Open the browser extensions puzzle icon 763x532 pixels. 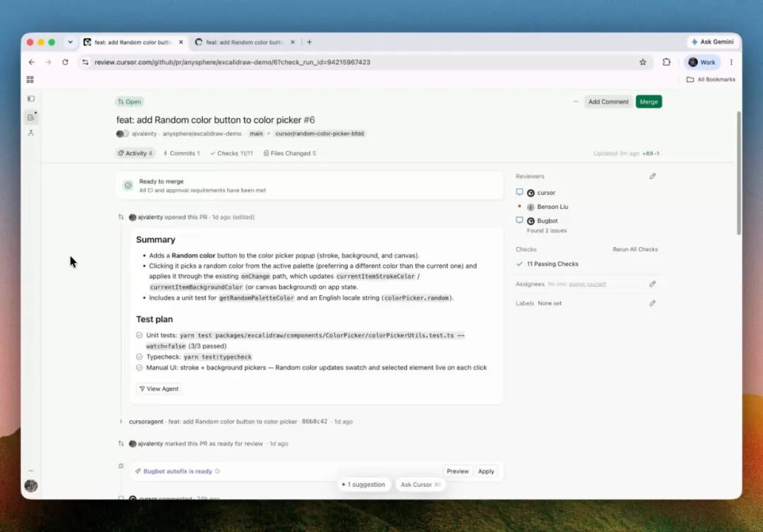[667, 62]
